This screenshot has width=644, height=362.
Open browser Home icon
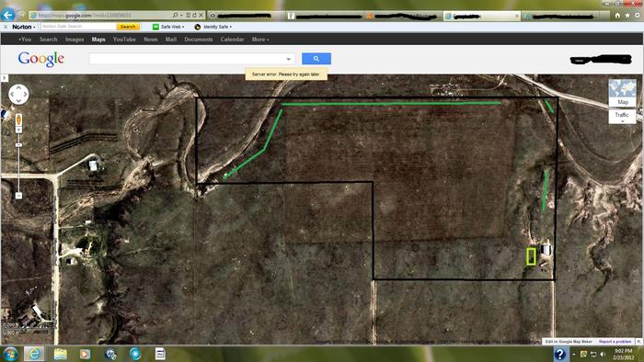(x=617, y=16)
